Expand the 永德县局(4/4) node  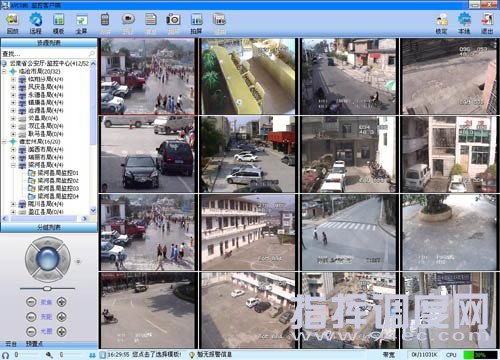pyautogui.click(x=13, y=95)
